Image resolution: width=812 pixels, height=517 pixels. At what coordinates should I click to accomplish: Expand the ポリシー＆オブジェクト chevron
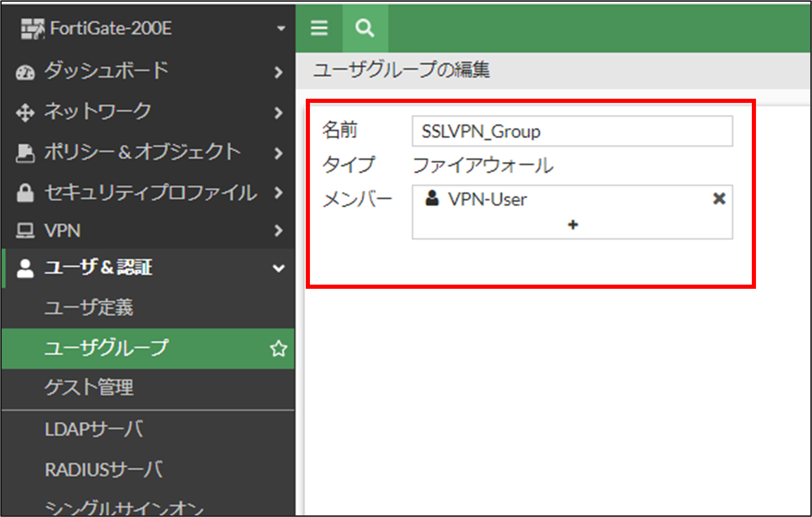tap(279, 153)
